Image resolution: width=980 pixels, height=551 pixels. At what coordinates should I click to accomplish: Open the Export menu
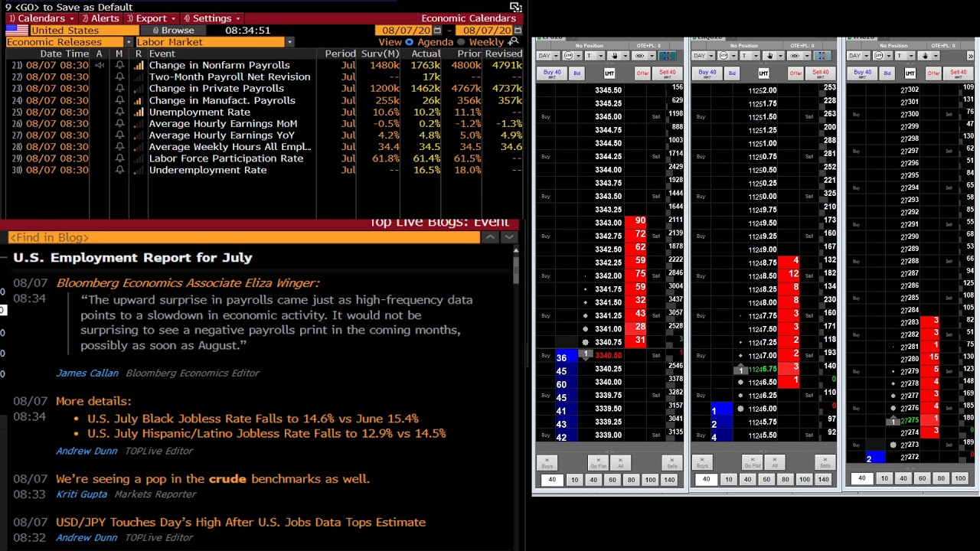(x=152, y=18)
